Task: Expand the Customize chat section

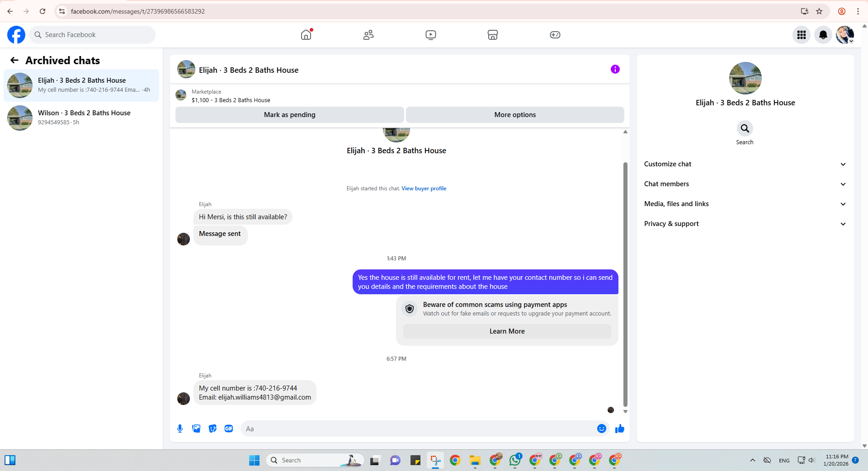Action: pos(745,164)
